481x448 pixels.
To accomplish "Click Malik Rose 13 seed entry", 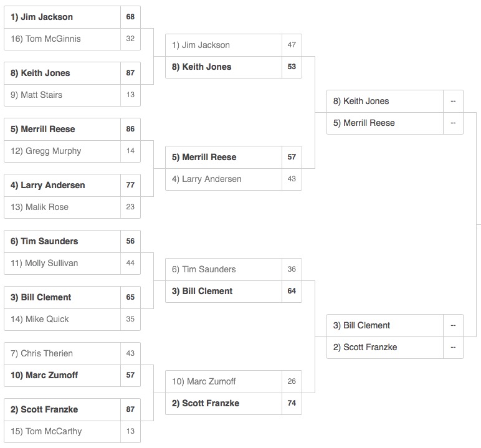I will click(72, 207).
